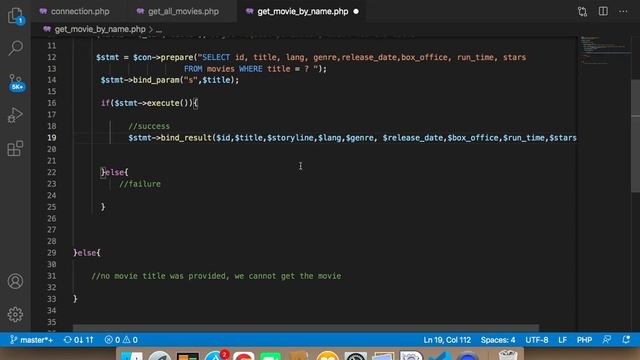Open notifications bell in status bar
The height and width of the screenshot is (360, 640).
click(x=626, y=340)
